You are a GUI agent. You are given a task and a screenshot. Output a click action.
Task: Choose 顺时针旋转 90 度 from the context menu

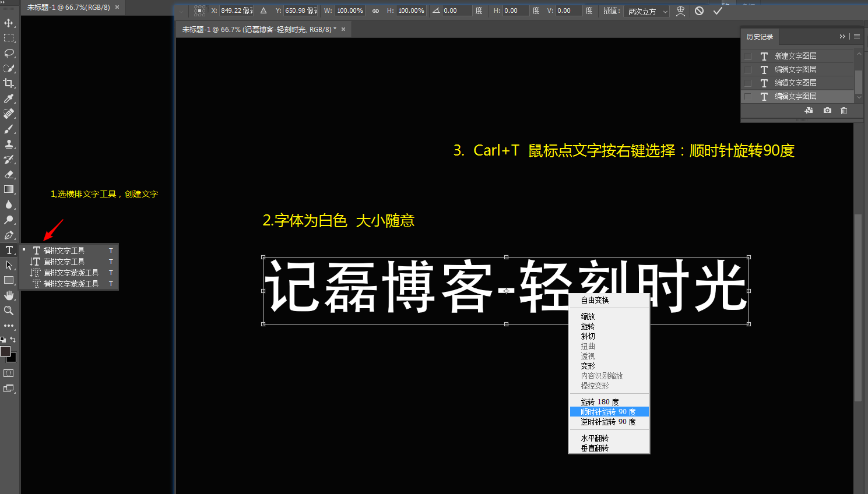pyautogui.click(x=608, y=412)
